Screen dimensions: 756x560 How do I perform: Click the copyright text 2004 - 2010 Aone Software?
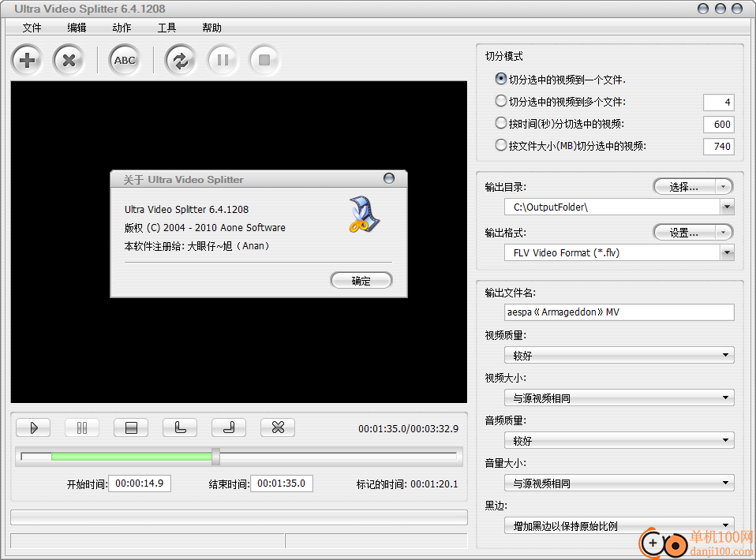coord(224,227)
